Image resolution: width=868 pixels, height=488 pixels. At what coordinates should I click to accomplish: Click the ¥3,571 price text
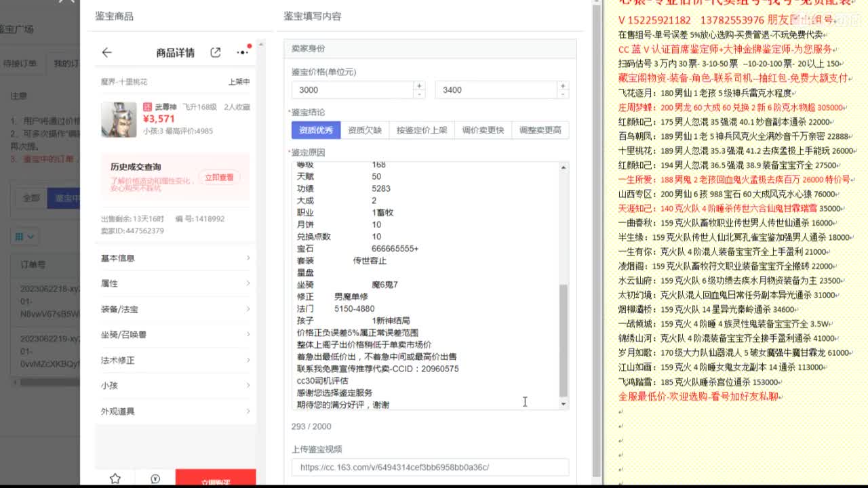coord(159,119)
